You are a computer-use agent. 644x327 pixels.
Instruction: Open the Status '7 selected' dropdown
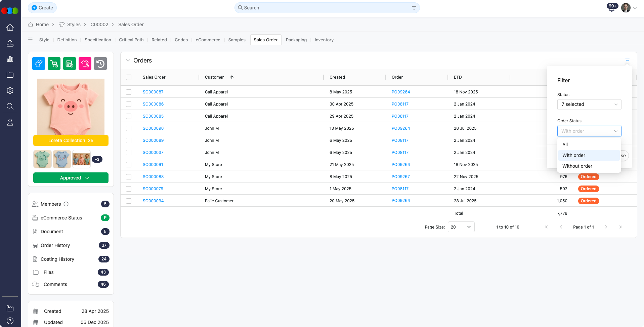pyautogui.click(x=589, y=105)
